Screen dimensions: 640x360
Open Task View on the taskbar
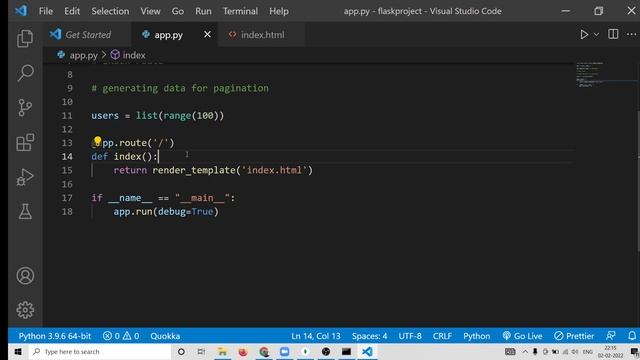(202, 351)
